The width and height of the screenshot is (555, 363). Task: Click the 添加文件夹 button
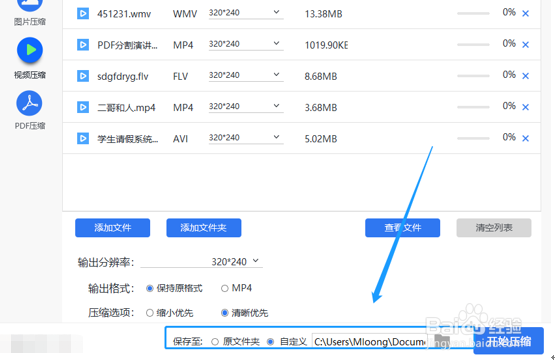204,228
